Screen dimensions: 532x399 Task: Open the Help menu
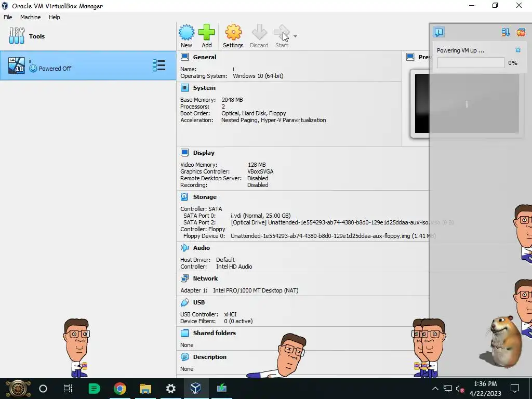(54, 17)
